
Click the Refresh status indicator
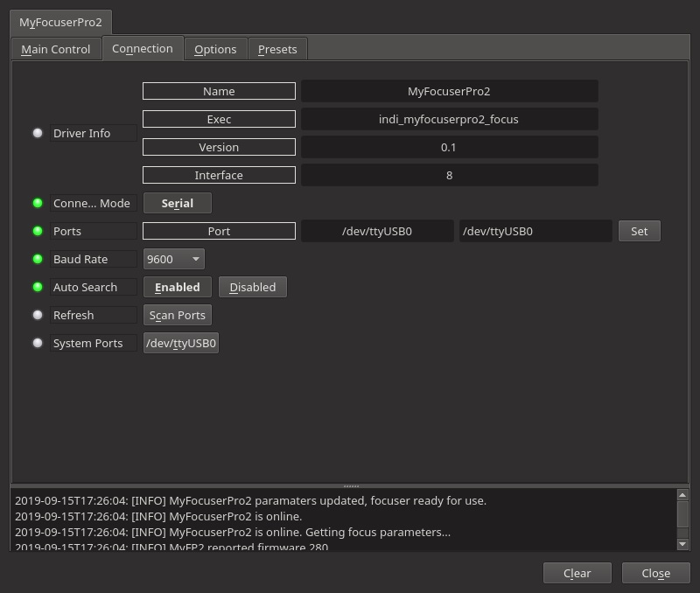[38, 315]
